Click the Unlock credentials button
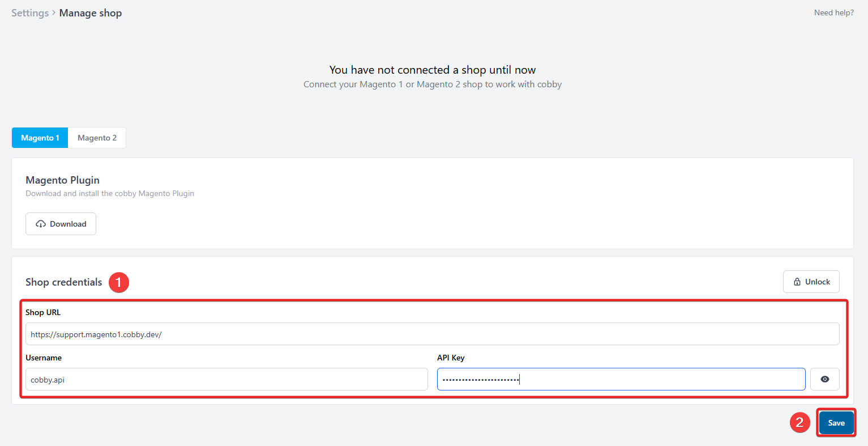This screenshot has height=446, width=868. [x=811, y=282]
